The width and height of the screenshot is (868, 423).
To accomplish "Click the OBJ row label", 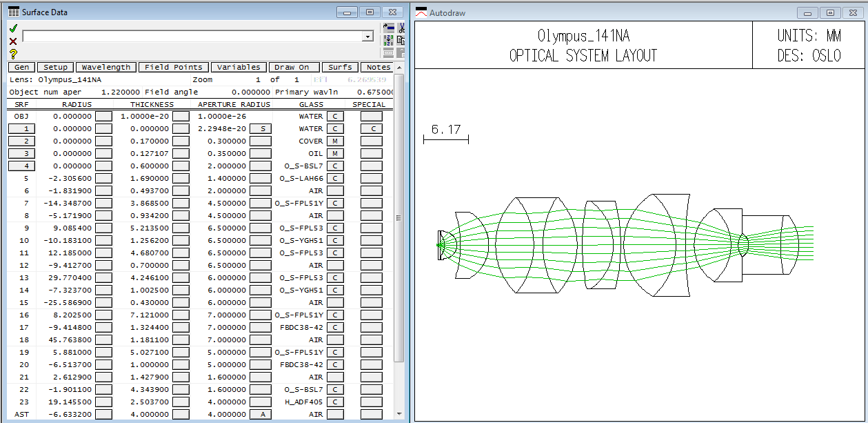I will pos(21,116).
